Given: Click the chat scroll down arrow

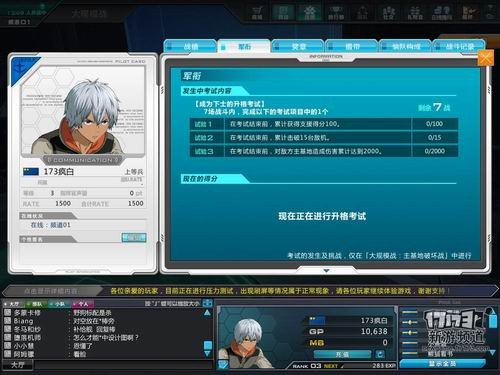Looking at the screenshot, I should point(207,354).
